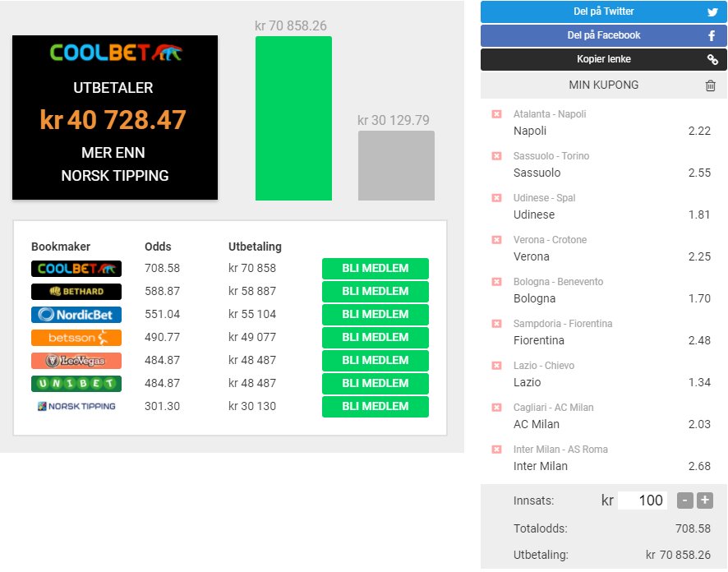This screenshot has width=728, height=572.
Task: Click the Bethard payout kr 58 887
Action: click(252, 292)
